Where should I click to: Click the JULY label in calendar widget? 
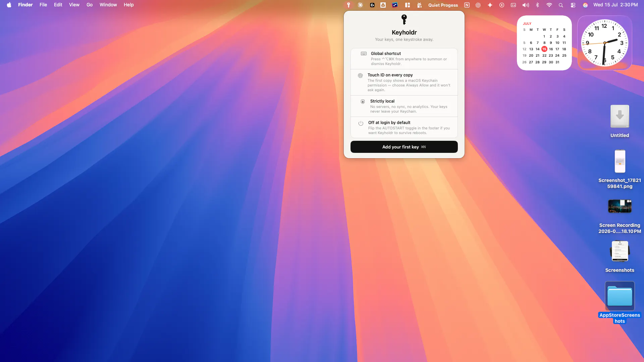[x=527, y=24]
